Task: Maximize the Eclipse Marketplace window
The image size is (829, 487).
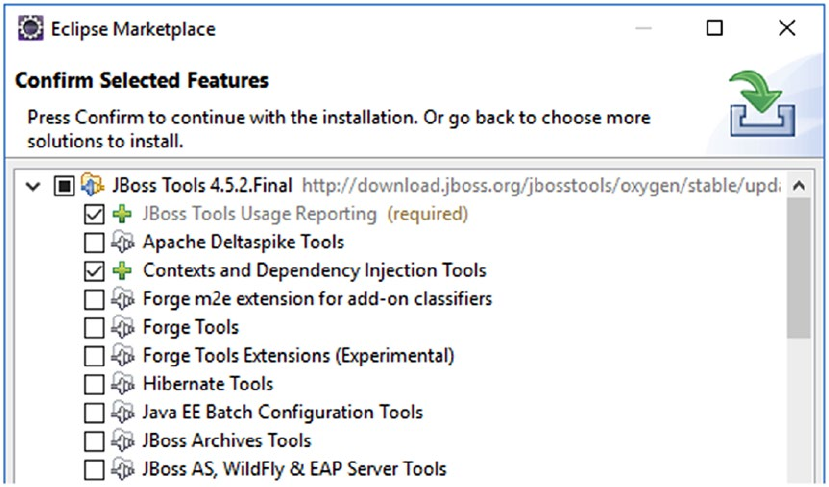Action: coord(715,28)
